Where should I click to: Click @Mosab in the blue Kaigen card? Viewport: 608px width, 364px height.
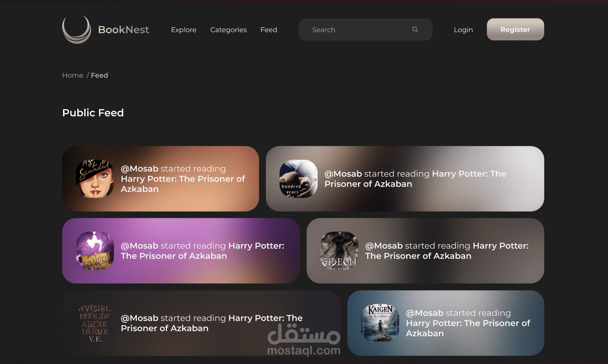coord(425,313)
